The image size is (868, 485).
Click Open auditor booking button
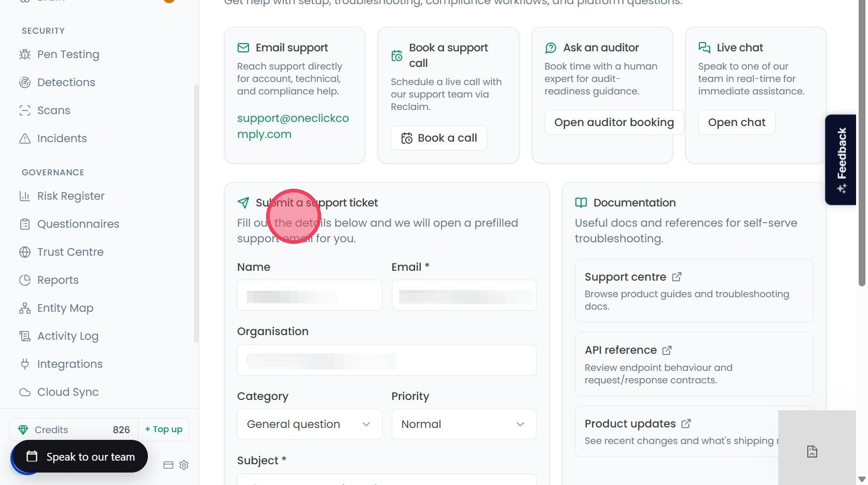pyautogui.click(x=614, y=122)
